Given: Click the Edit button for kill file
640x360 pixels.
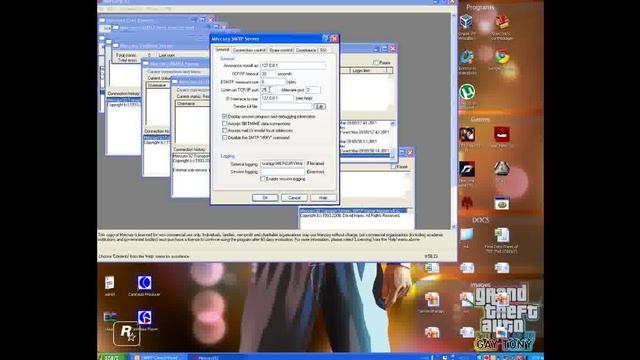Looking at the screenshot, I should pos(319,107).
